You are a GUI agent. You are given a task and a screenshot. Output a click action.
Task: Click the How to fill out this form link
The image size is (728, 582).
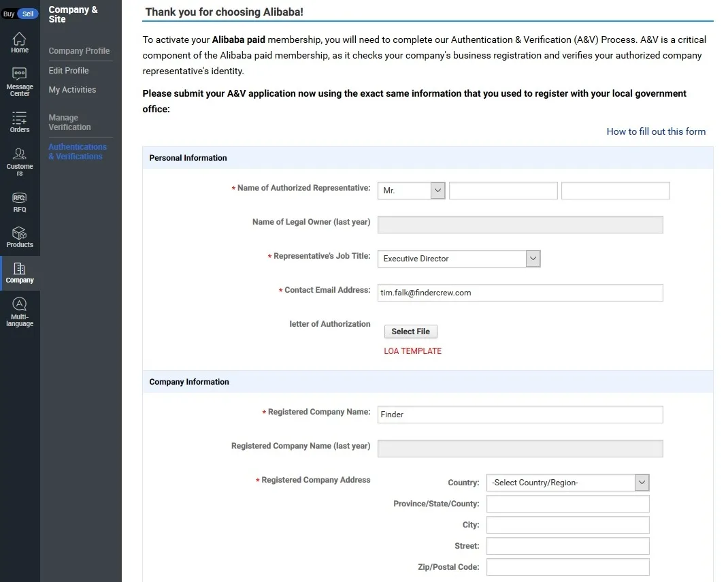click(x=656, y=131)
